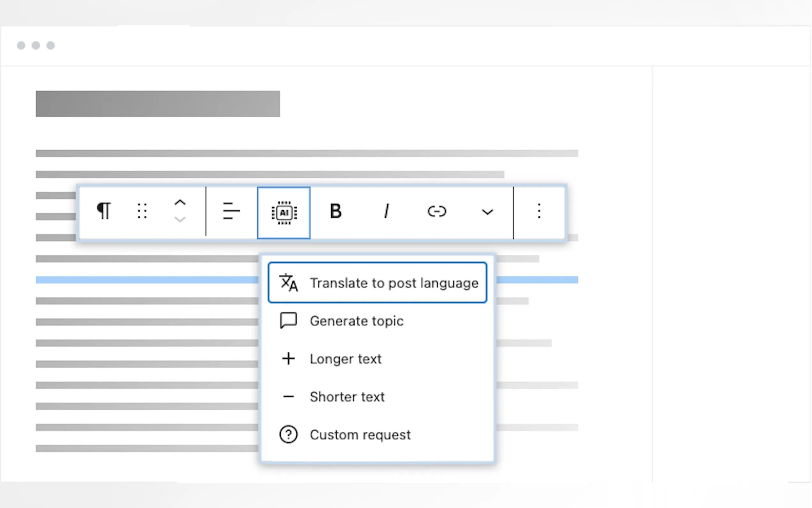Open the text alignment tool
Screen dimensions: 812x508
(231, 211)
